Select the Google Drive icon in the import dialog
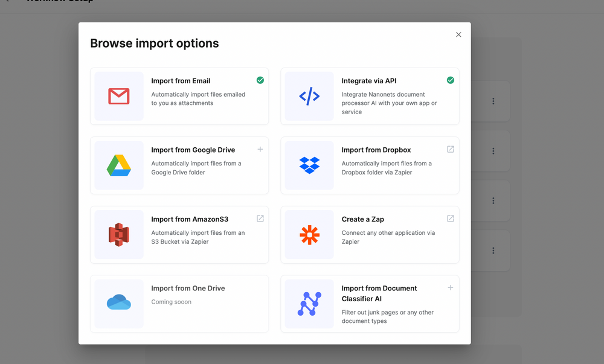This screenshot has width=604, height=364. [118, 165]
